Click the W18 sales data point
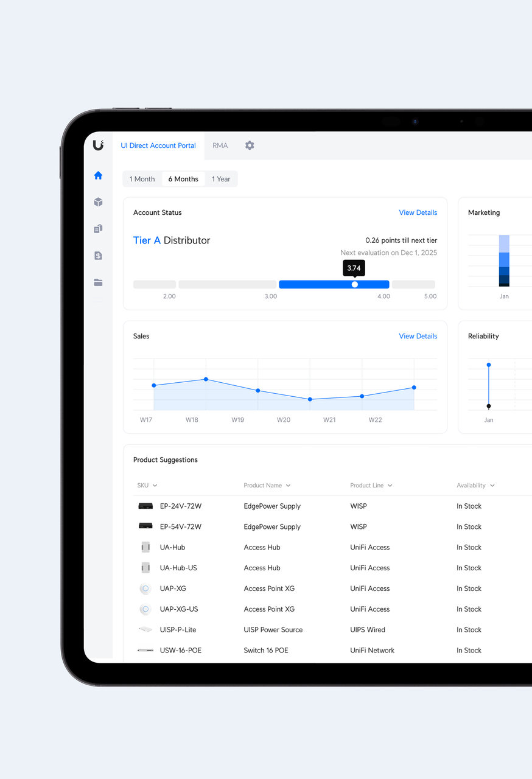 tap(206, 379)
